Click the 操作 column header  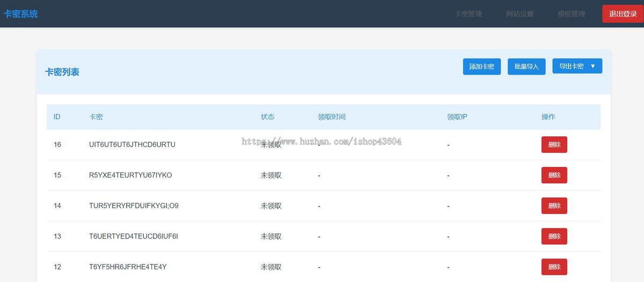point(548,117)
